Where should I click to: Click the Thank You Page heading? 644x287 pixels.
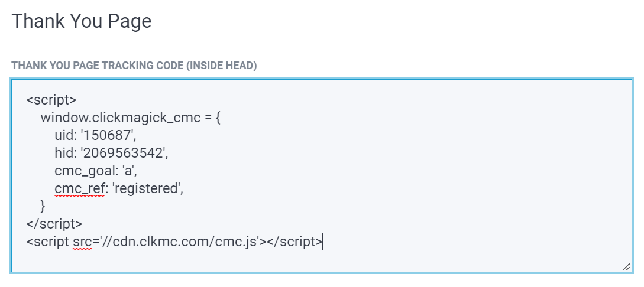(x=82, y=21)
